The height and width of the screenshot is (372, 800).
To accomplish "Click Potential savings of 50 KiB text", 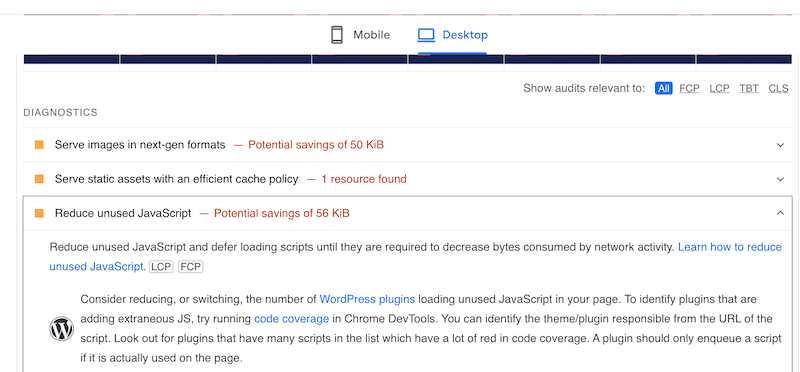I will (316, 145).
